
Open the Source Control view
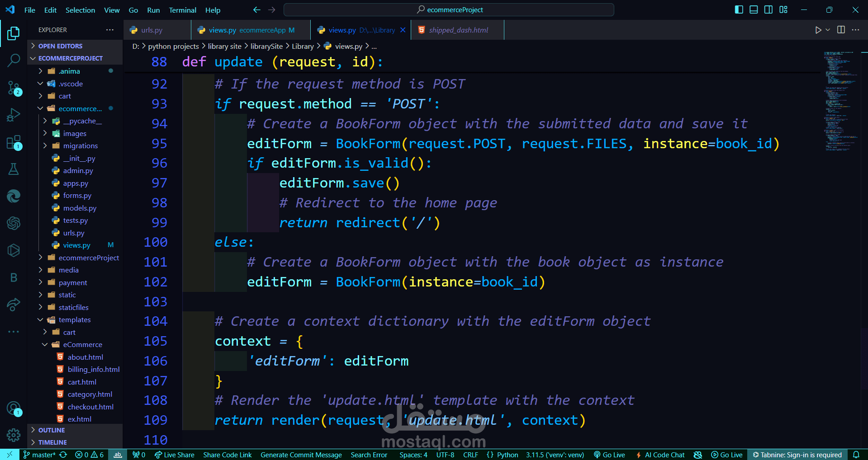pyautogui.click(x=14, y=88)
